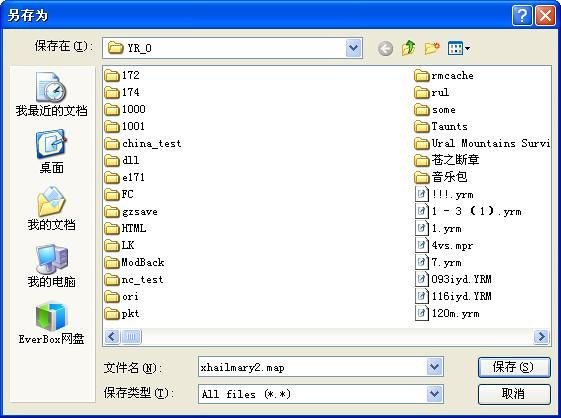Image resolution: width=561 pixels, height=418 pixels.
Task: Expand the file name (文件名) dropdown arrow
Action: 435,366
